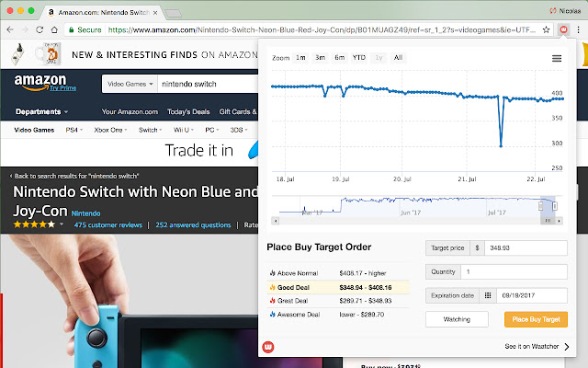Set chart zoom to All

pos(398,57)
